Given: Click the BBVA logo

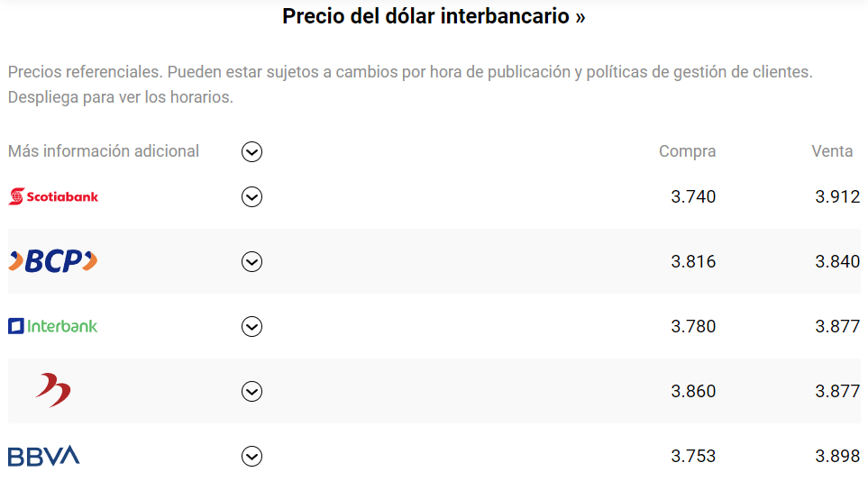Looking at the screenshot, I should click(44, 456).
